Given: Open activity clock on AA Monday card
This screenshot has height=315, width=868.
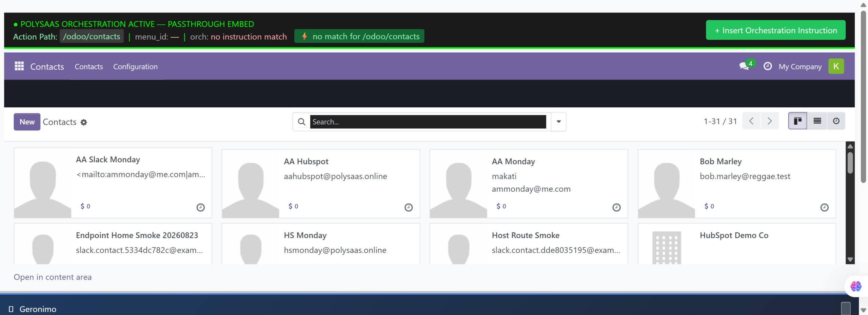Looking at the screenshot, I should pos(616,207).
